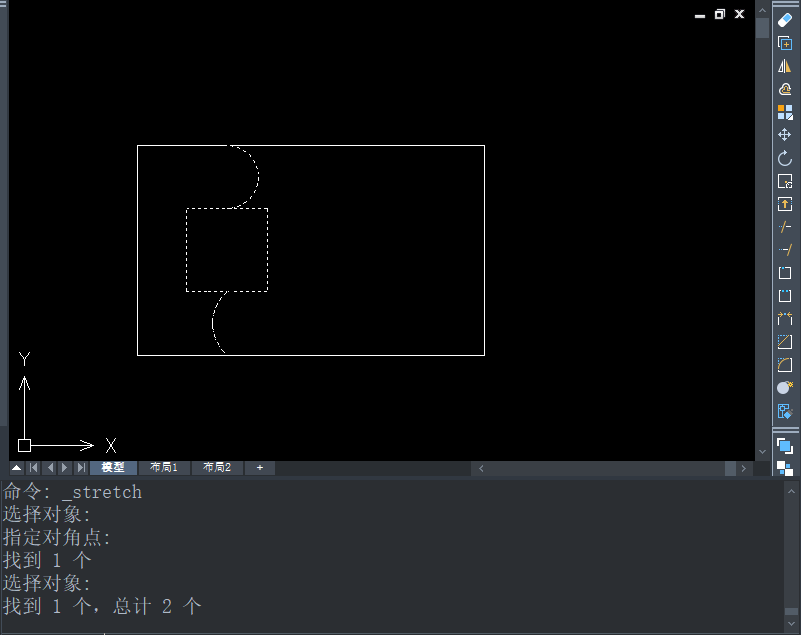Click the drawing area's vertical scrollbar thumb
The image size is (801, 635).
762,28
